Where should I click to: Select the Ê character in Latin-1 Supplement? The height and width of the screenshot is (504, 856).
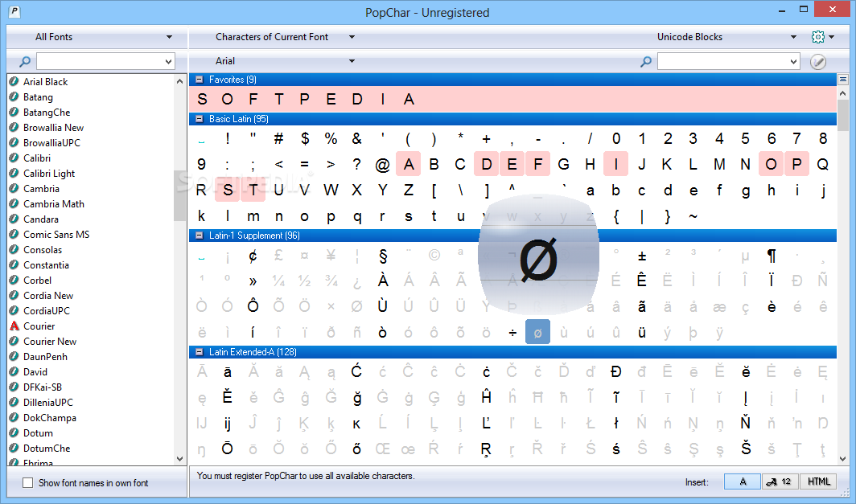point(642,281)
